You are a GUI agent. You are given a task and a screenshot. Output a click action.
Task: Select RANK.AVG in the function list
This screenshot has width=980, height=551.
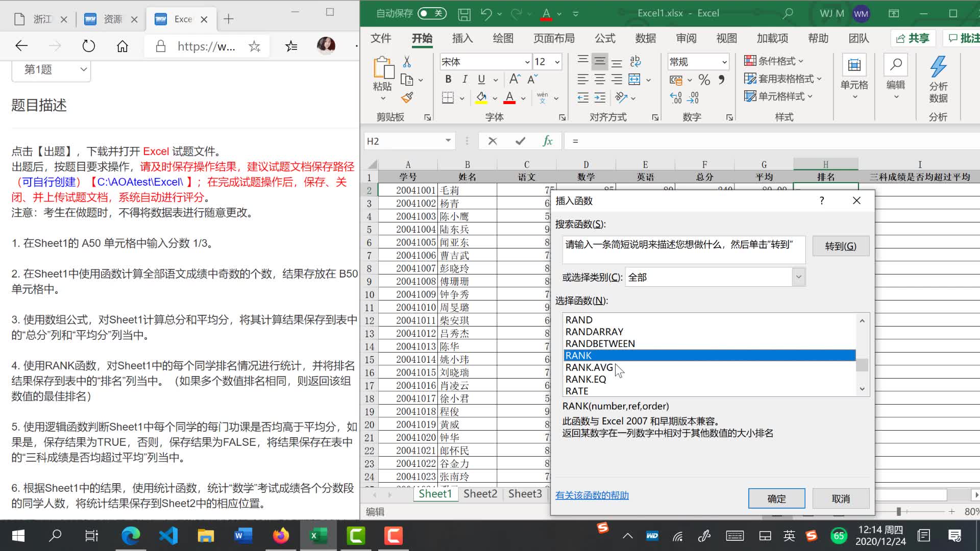589,367
